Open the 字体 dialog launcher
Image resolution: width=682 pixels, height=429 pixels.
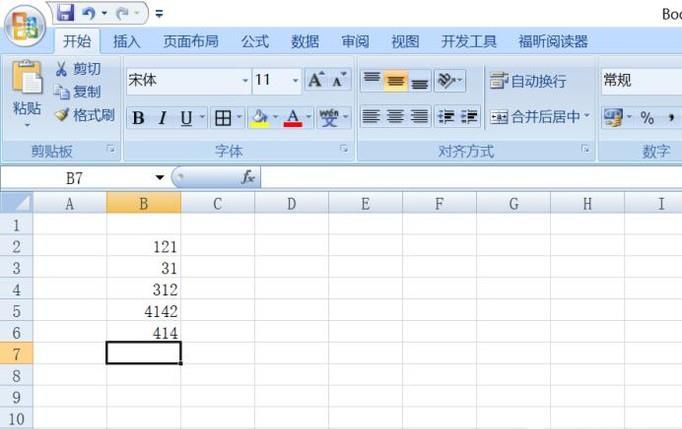point(344,149)
